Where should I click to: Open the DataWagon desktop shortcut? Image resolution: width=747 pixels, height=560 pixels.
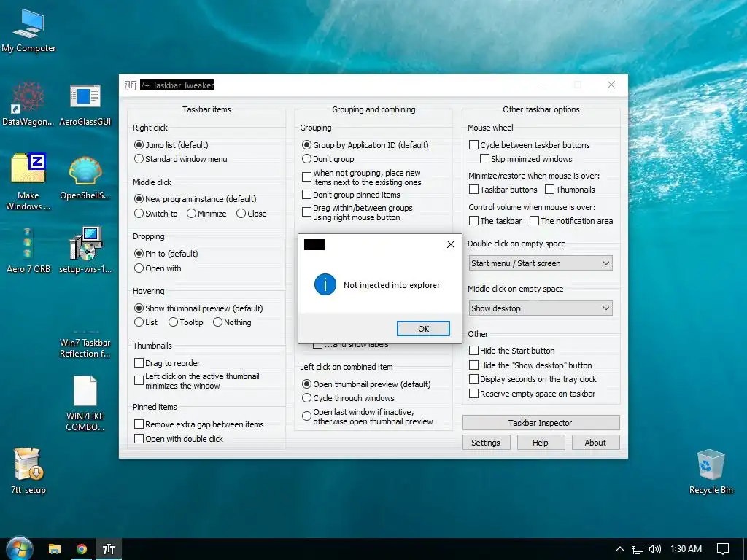[x=28, y=104]
